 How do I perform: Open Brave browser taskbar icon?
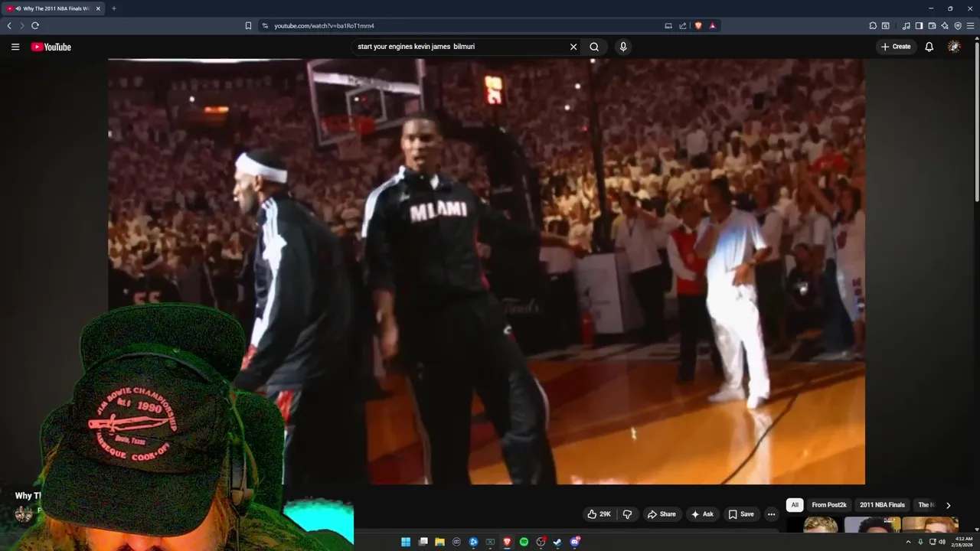pyautogui.click(x=507, y=542)
